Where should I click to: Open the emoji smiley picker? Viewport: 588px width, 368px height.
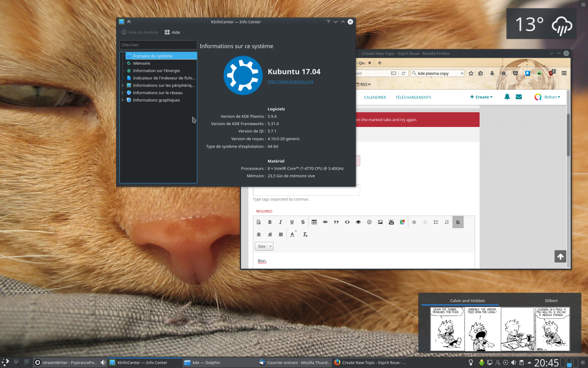[x=369, y=222]
